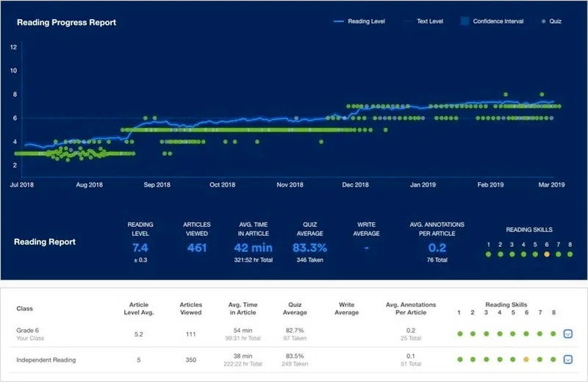Click the 0.2 average annotations value

437,248
